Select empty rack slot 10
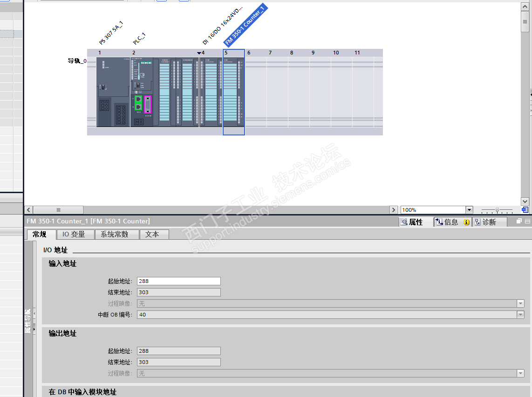532x397 pixels. pos(341,92)
